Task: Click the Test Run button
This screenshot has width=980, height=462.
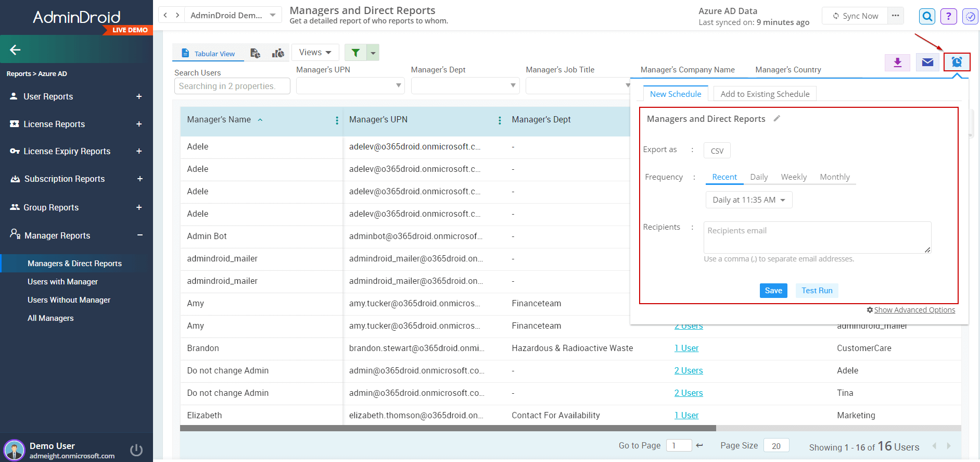Action: 817,291
